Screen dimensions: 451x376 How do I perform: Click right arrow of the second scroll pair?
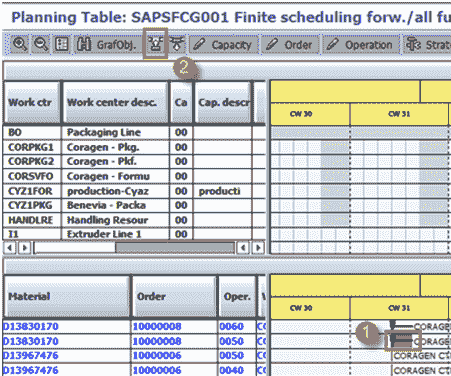[x=258, y=248]
